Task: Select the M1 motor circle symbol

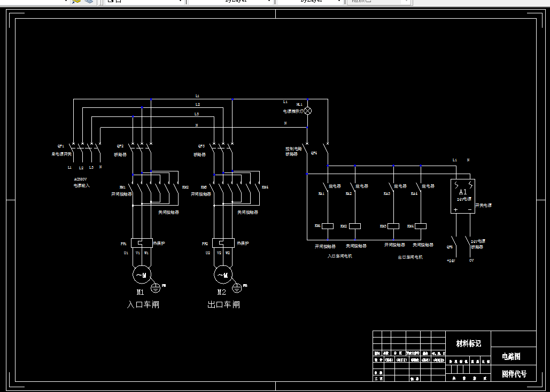Action: coord(142,275)
